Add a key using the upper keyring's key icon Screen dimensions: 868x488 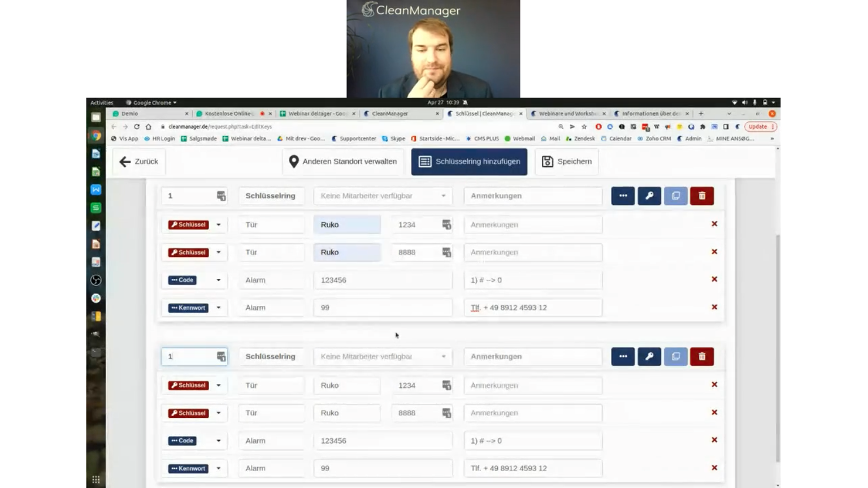649,196
